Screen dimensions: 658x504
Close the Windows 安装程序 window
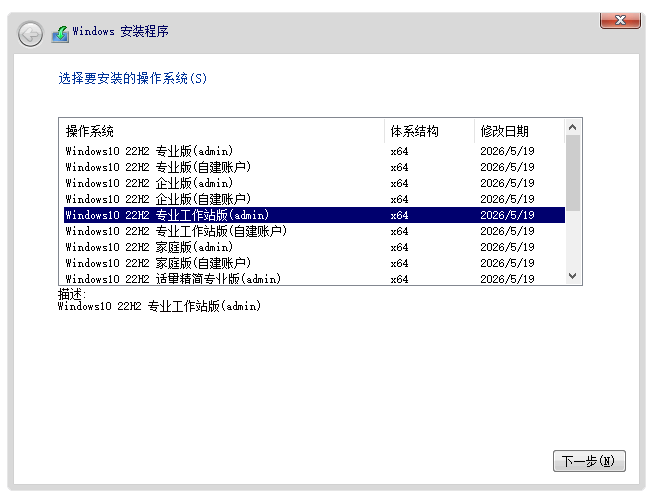[x=620, y=20]
